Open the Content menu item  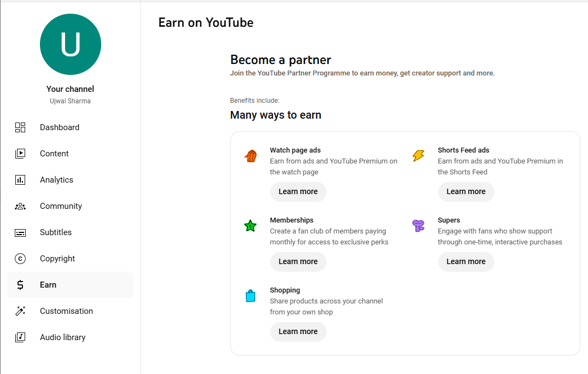54,154
